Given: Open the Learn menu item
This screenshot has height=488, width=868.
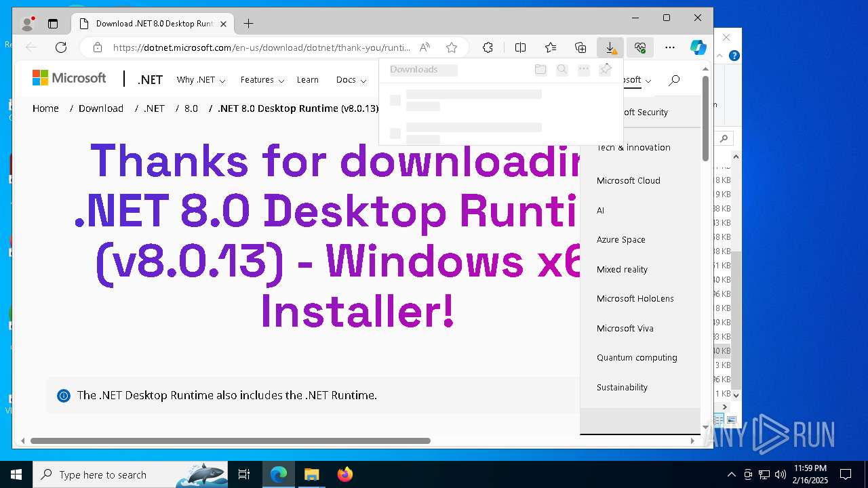Looking at the screenshot, I should coord(307,80).
